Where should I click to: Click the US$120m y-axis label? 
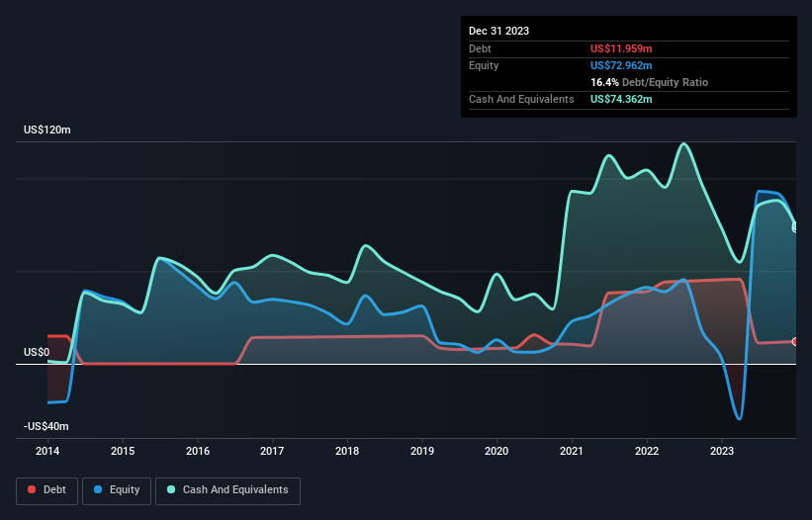47,130
